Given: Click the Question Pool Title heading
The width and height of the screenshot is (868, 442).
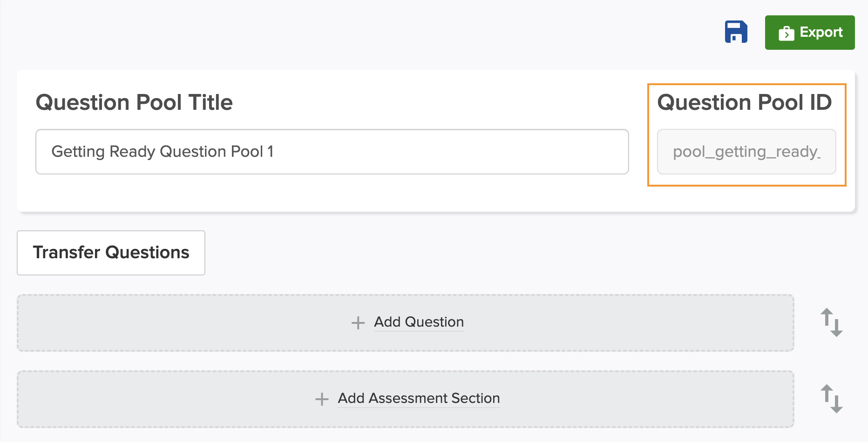Looking at the screenshot, I should click(x=134, y=102).
